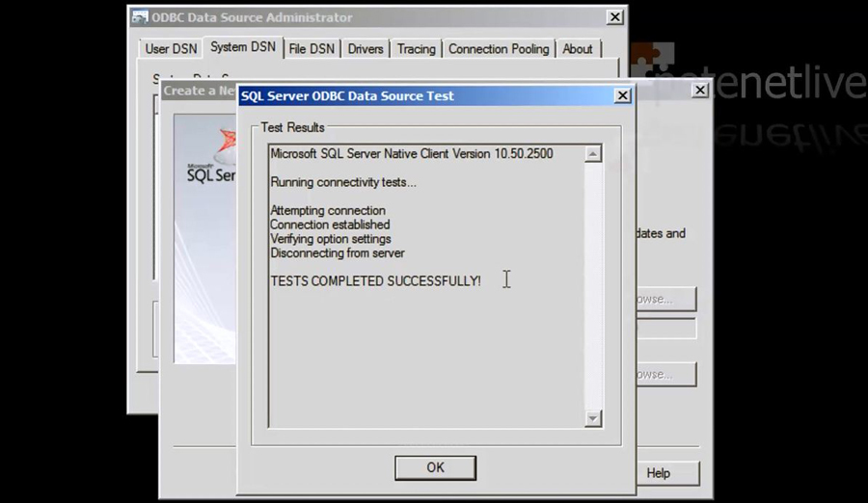The height and width of the screenshot is (503, 868).
Task: Open the File DSN tab
Action: coord(312,49)
